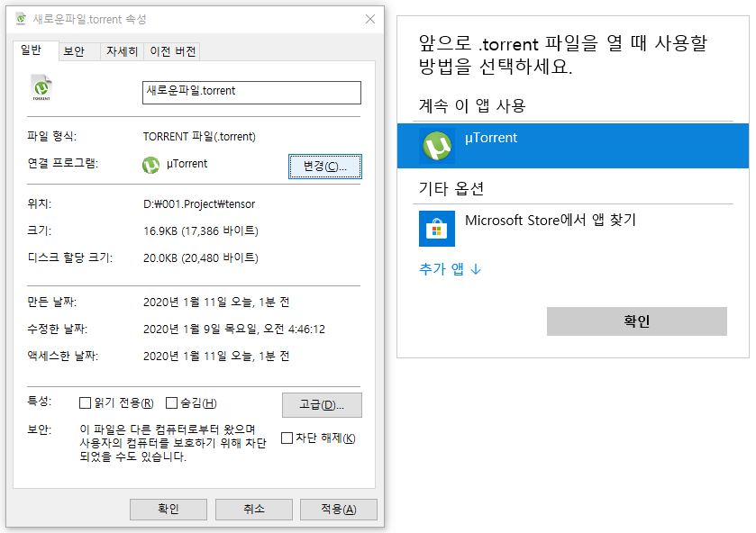Viewport: 756px width, 533px height.
Task: Click the 기타 옵션 heading
Action: [x=451, y=188]
